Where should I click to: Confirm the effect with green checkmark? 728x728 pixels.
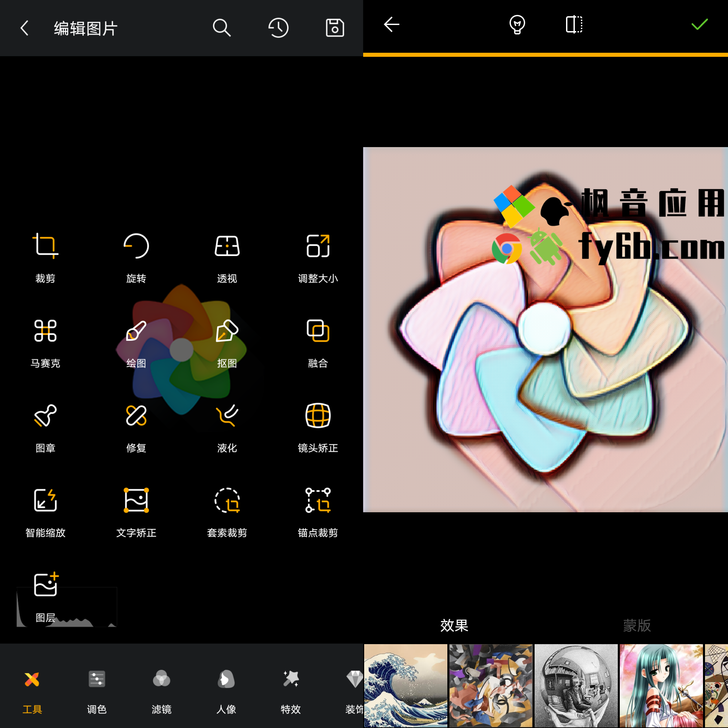point(699,24)
